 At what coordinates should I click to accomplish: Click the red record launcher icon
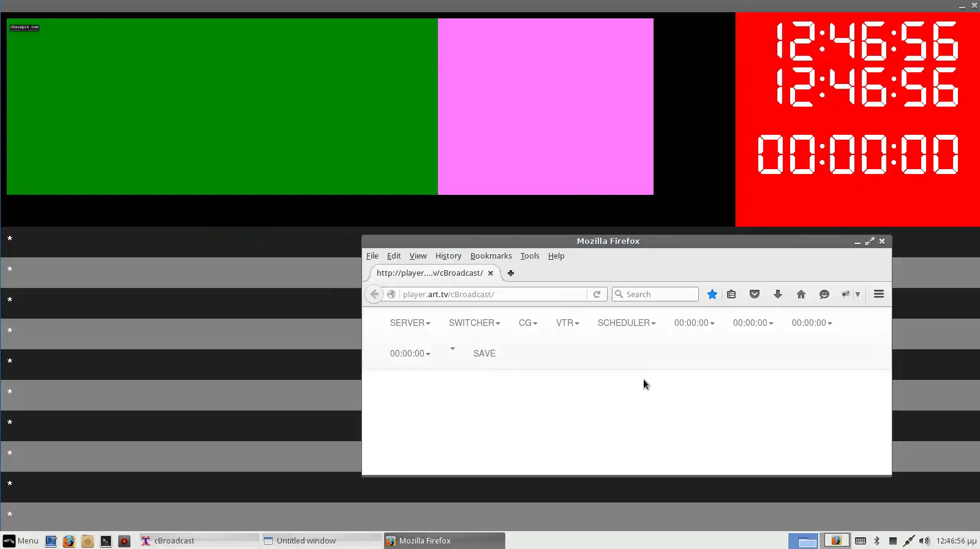124,541
